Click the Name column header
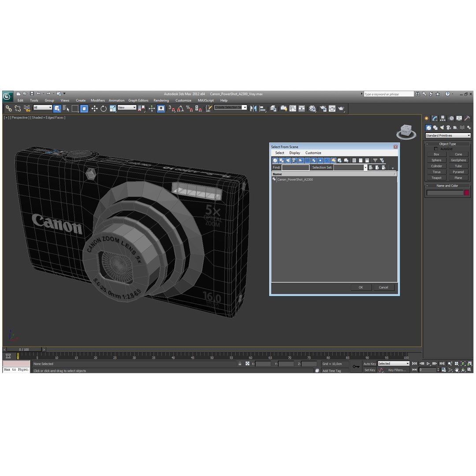Viewport: 476px width, 476px height. [x=334, y=174]
